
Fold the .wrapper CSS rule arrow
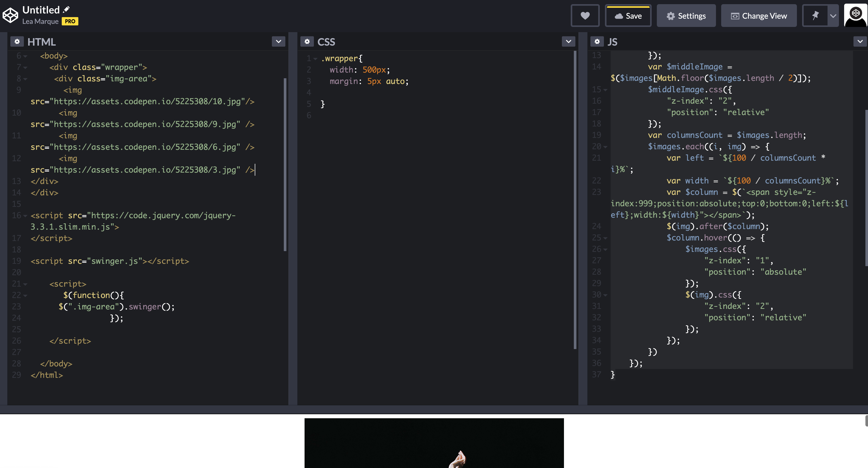pyautogui.click(x=315, y=59)
